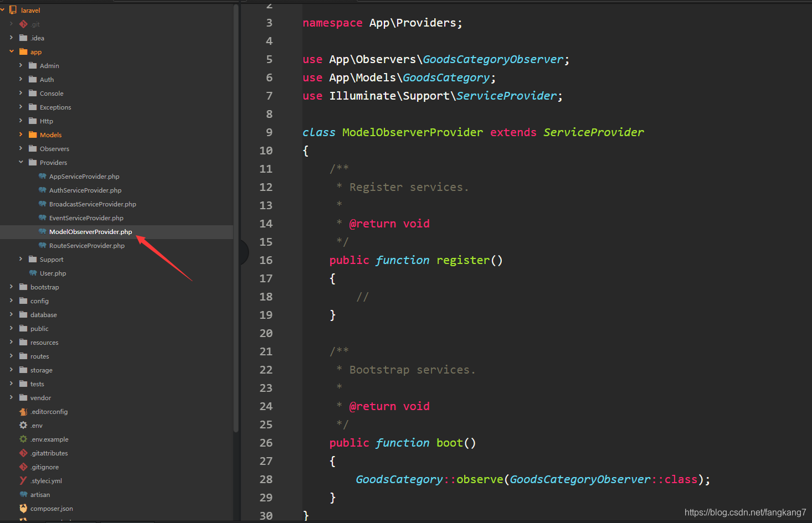The image size is (812, 523).
Task: Click the artisan file icon
Action: pyautogui.click(x=23, y=494)
